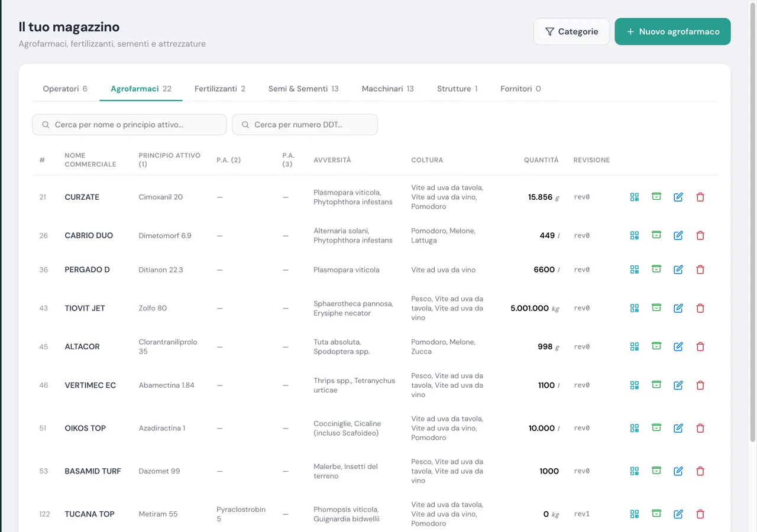Select the TIOVIT JET product name
757x532 pixels.
[85, 308]
